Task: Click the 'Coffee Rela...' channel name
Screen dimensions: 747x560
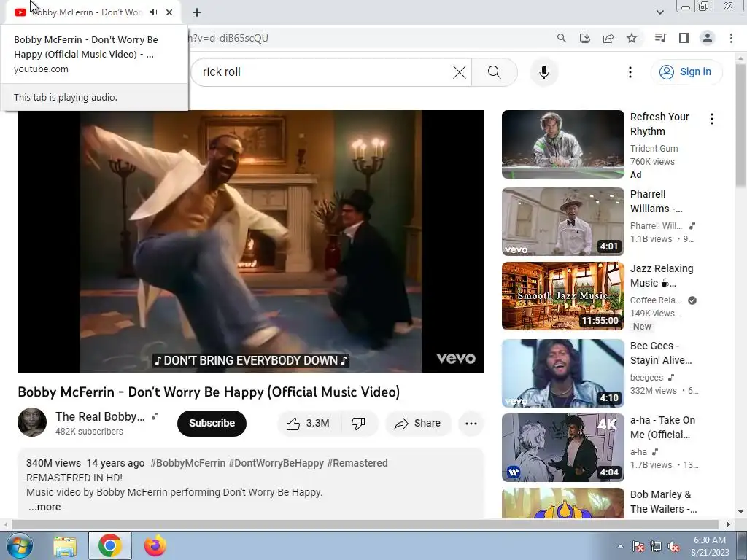Action: (x=656, y=300)
